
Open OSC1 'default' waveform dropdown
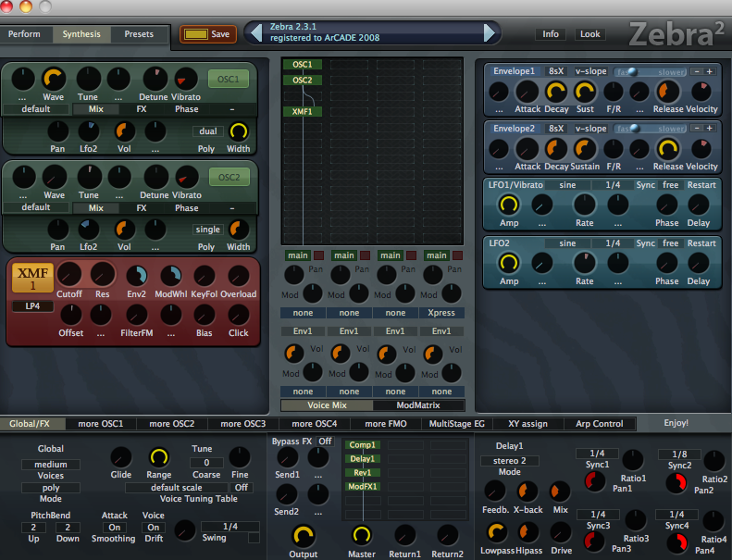click(36, 109)
